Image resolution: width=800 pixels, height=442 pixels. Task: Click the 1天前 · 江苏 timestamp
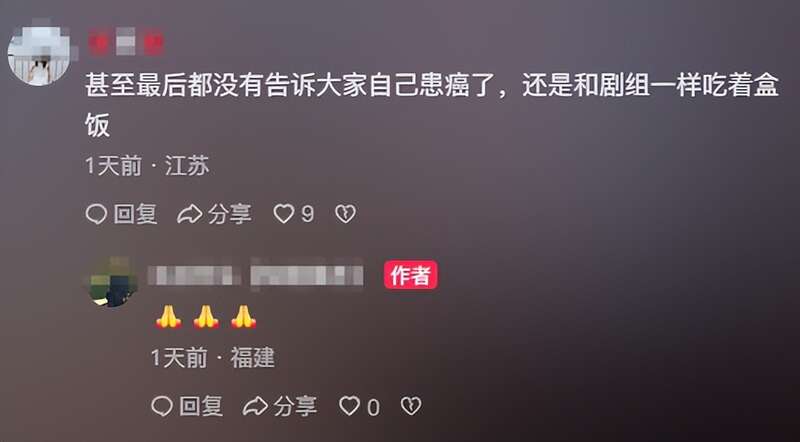click(x=147, y=166)
